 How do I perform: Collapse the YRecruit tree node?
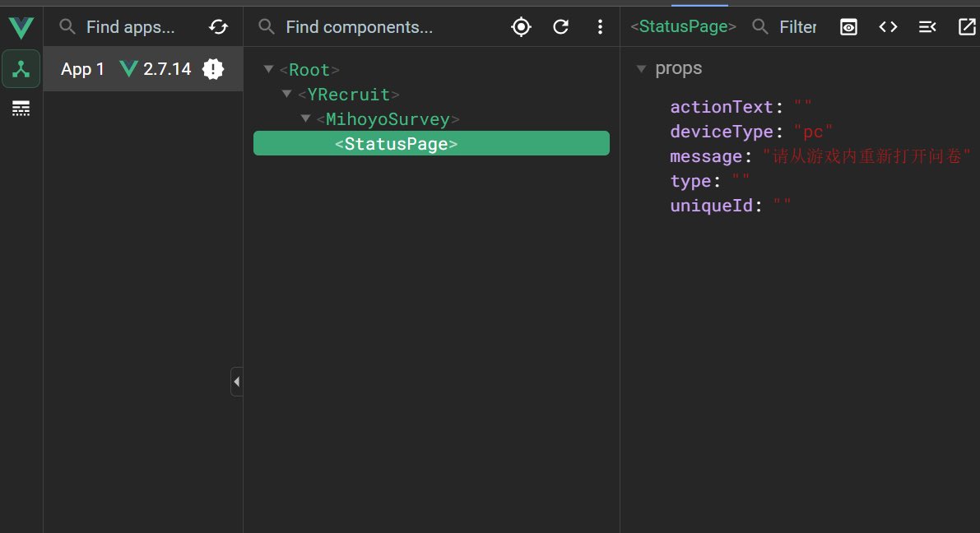pos(287,94)
